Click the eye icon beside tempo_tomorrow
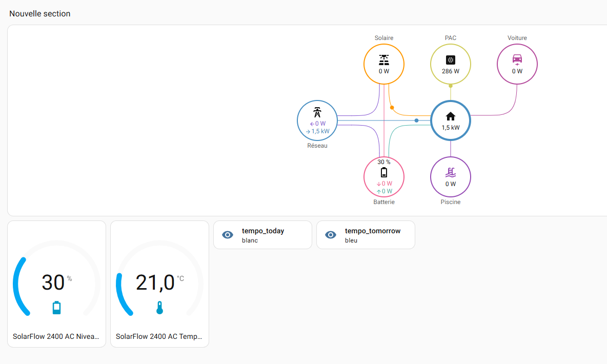607x364 pixels. coord(331,235)
